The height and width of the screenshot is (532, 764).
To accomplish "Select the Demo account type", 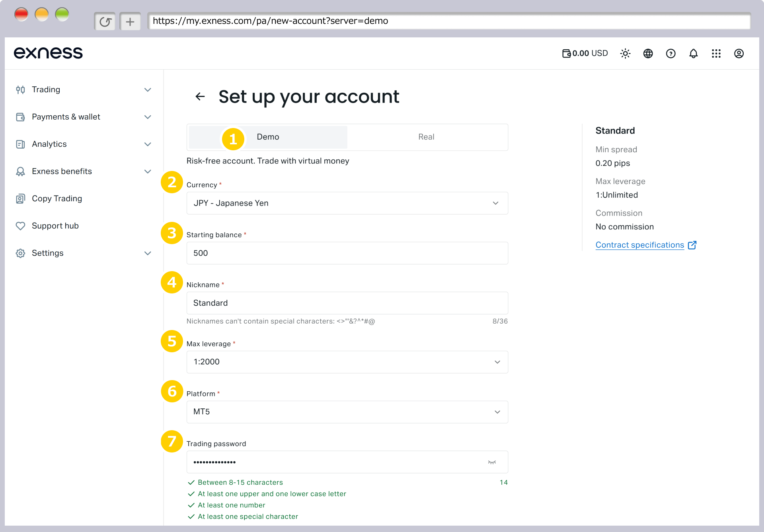I will tap(268, 137).
